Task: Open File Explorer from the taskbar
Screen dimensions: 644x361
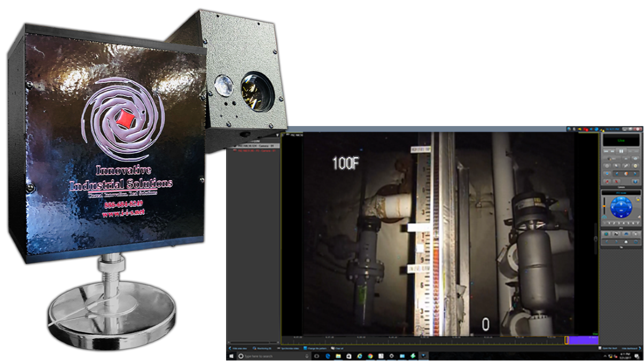Action: pos(338,356)
